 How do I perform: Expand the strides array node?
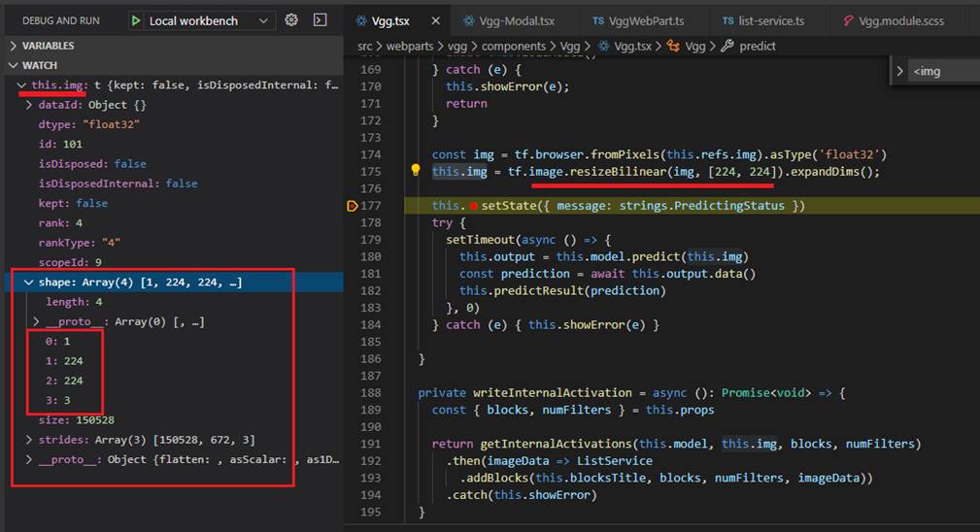tap(29, 440)
